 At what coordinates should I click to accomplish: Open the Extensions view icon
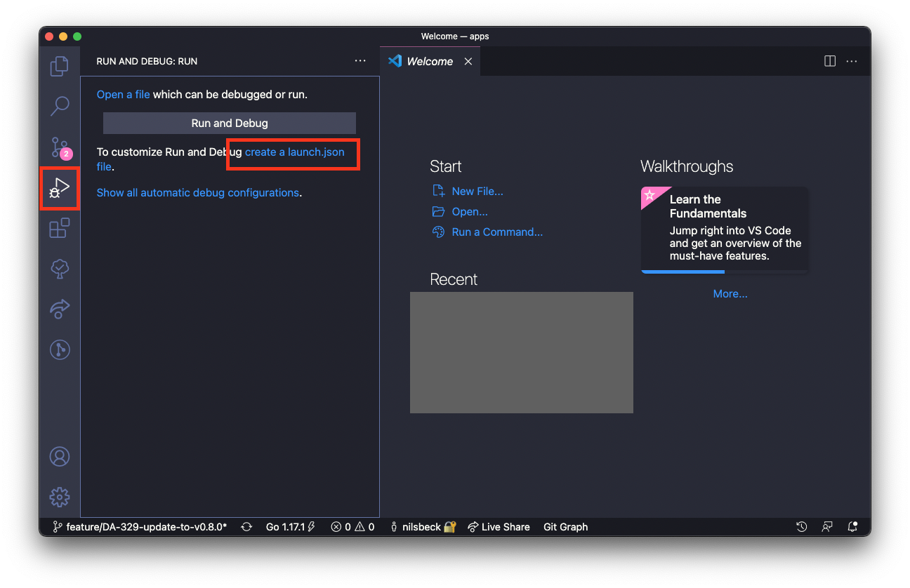60,228
